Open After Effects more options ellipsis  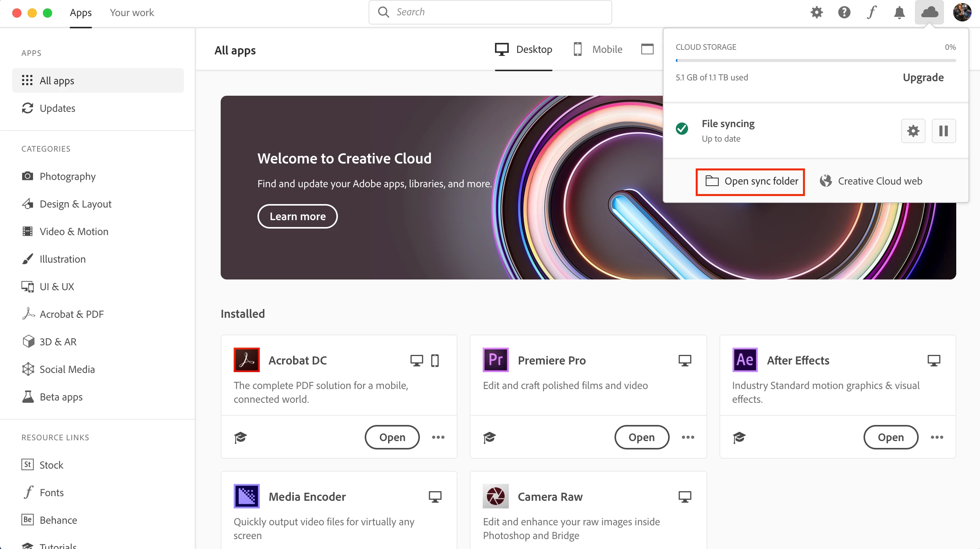point(937,437)
